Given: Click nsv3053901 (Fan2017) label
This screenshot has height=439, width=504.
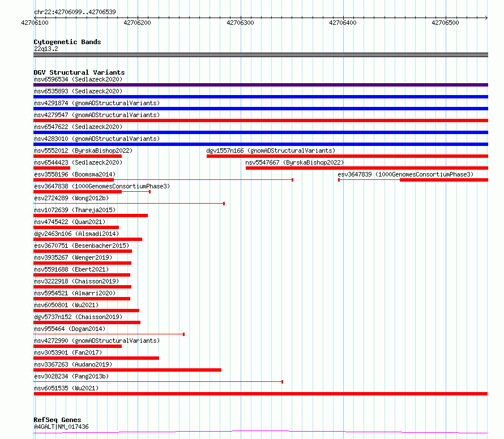Looking at the screenshot, I should click(x=68, y=352).
